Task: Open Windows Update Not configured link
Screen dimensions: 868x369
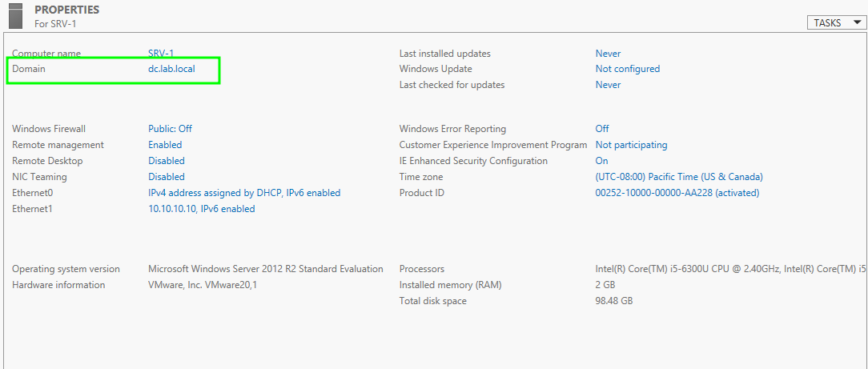Action: tap(627, 70)
